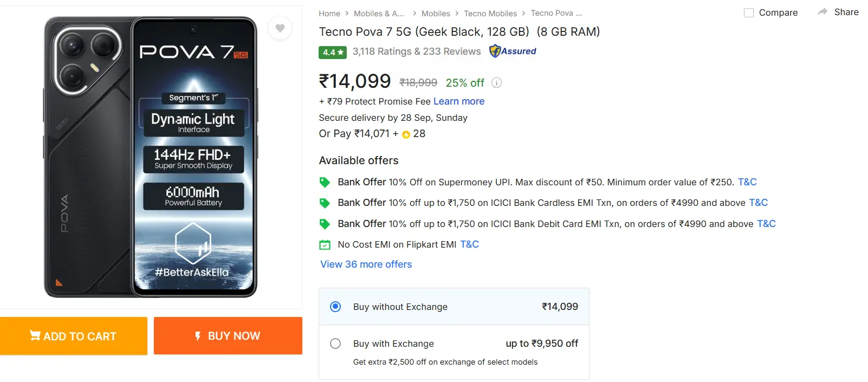Click the No Cost EMI calendar icon

325,245
